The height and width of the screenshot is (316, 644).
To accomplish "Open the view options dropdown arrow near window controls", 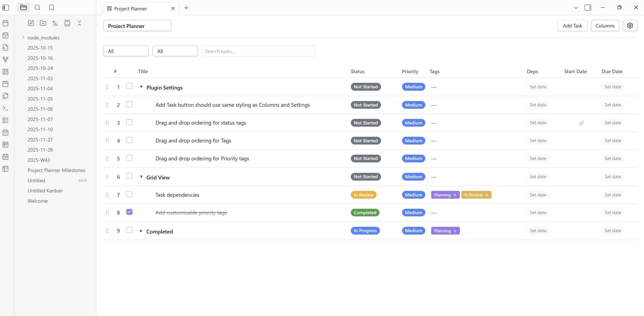I will tap(576, 8).
